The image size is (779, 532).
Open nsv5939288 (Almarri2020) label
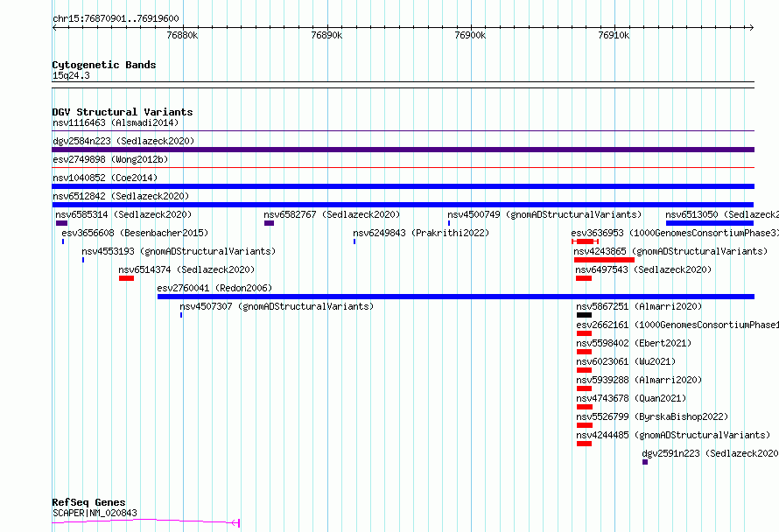[x=640, y=380]
